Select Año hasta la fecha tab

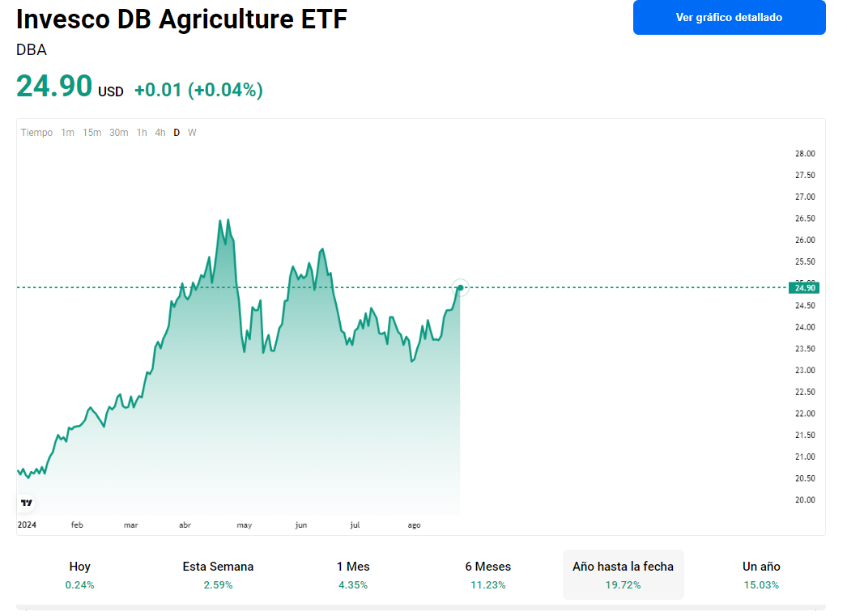[x=623, y=575]
